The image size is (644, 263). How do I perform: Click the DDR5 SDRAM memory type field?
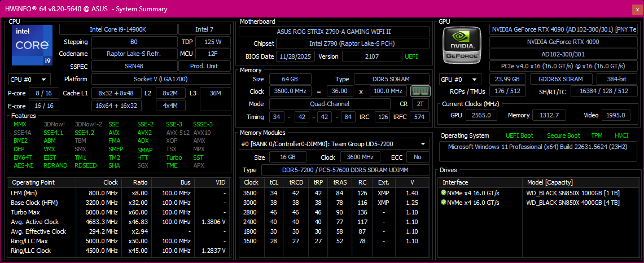pyautogui.click(x=392, y=79)
